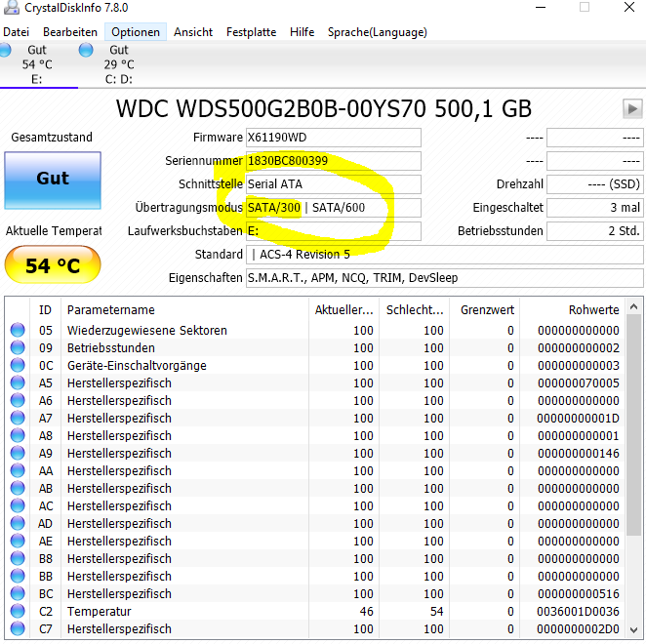Open the Datei menu
This screenshot has height=644, width=646.
coord(16,32)
